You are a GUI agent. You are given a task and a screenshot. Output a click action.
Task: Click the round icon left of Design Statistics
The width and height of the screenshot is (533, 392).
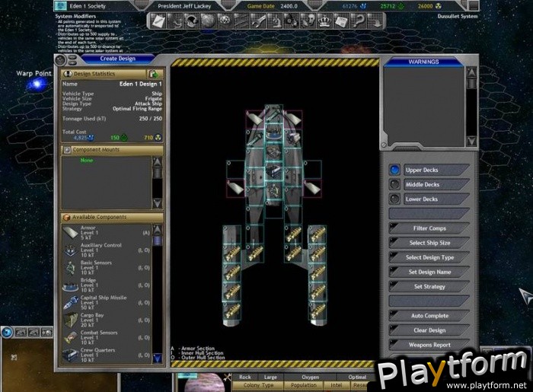(68, 74)
